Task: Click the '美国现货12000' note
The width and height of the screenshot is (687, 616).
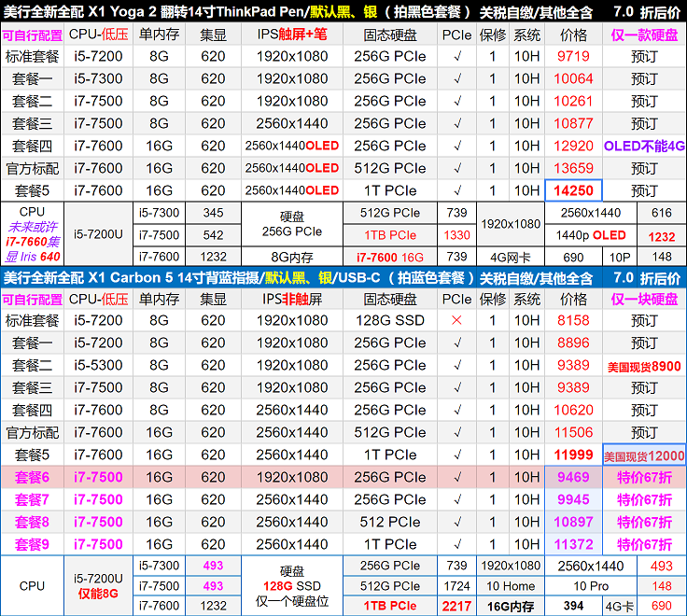Action: (644, 456)
